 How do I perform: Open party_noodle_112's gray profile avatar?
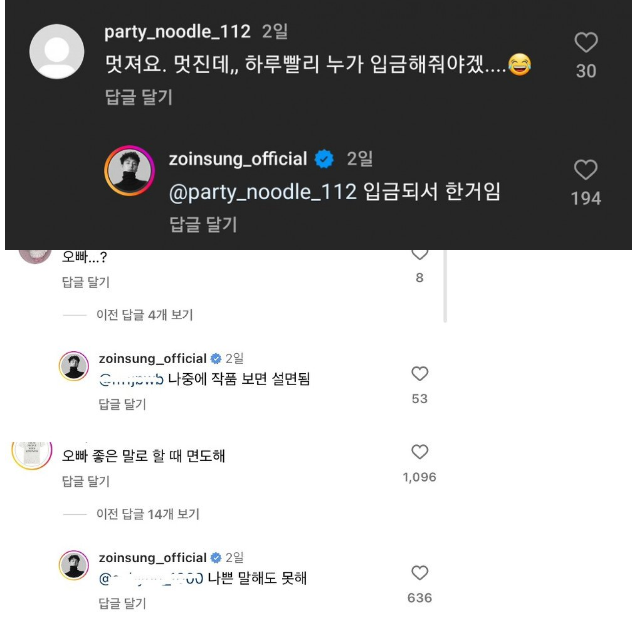tap(57, 51)
